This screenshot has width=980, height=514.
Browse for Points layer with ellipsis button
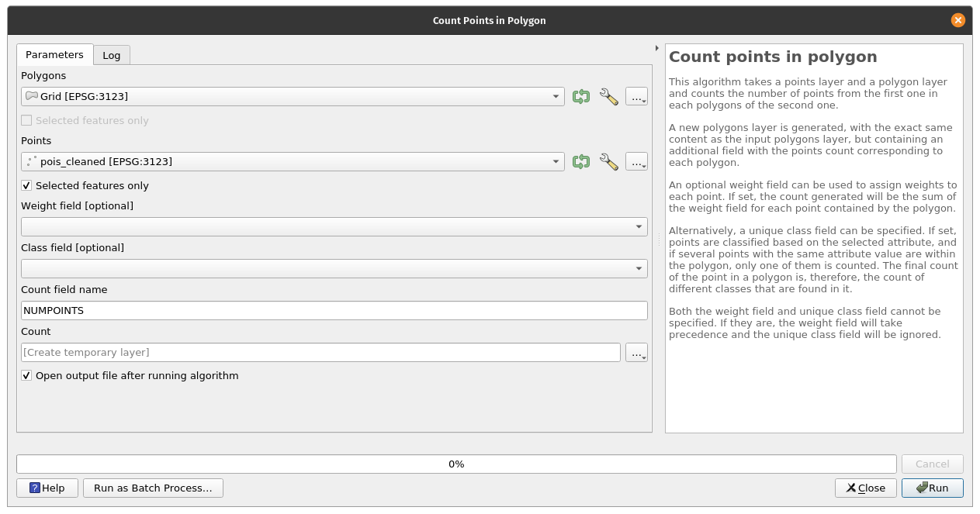tap(636, 162)
